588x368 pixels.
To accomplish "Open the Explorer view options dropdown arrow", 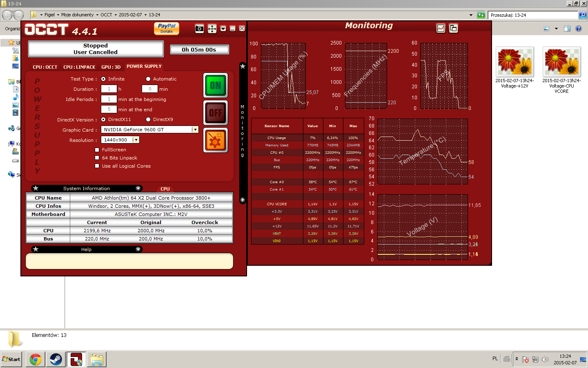I will [556, 29].
